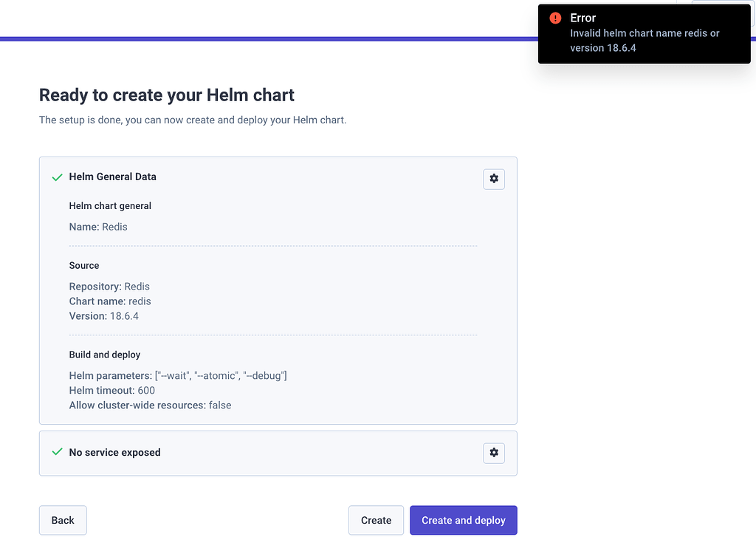Viewport: 756px width, 551px height.
Task: Click the green checkmark beside Helm General Data
Action: coord(57,177)
